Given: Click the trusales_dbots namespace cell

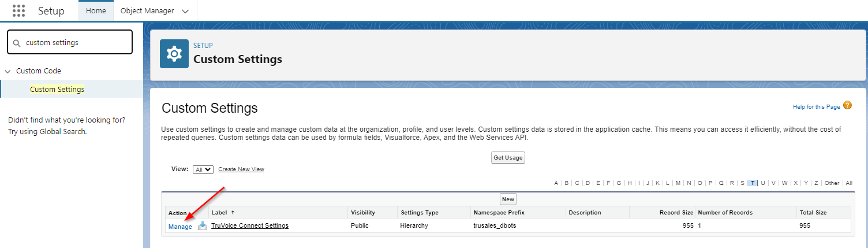Looking at the screenshot, I should coord(495,226).
